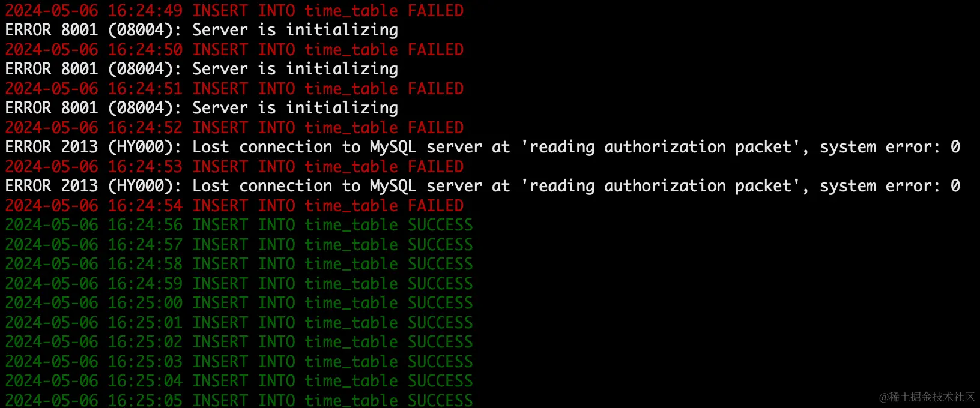Select the 16:25:04 INSERT SUCCESS line
The width and height of the screenshot is (980, 408).
point(239,381)
